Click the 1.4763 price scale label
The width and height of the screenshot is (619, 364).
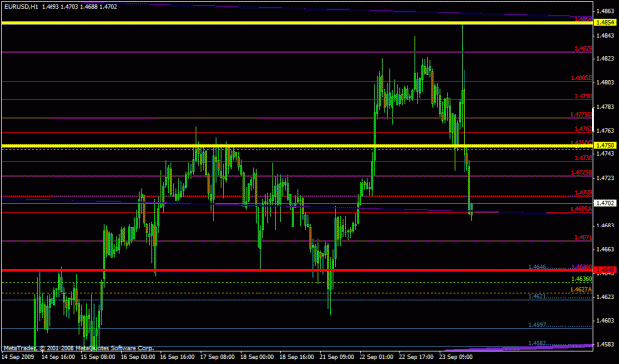pos(605,131)
